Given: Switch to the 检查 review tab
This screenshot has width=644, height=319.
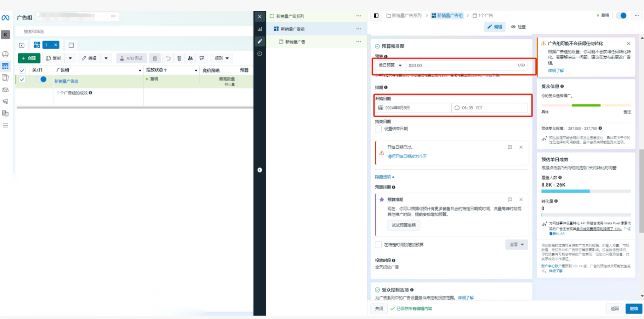Looking at the screenshot, I should coord(519,27).
